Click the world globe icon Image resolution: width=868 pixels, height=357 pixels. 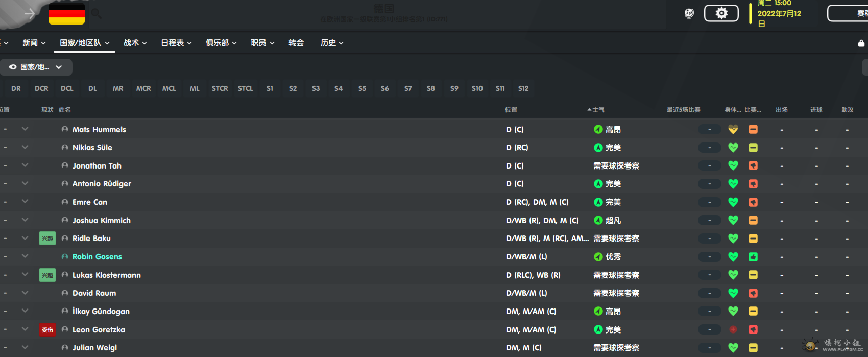click(x=689, y=14)
